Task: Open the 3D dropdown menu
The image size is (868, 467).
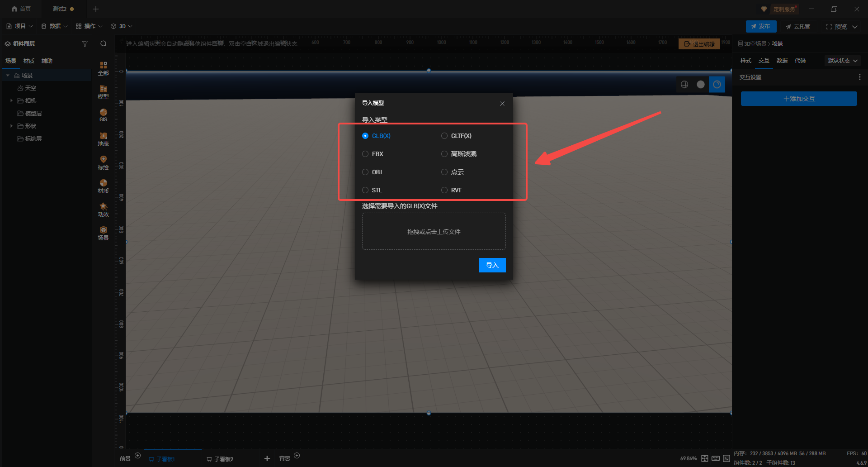Action: pyautogui.click(x=122, y=26)
